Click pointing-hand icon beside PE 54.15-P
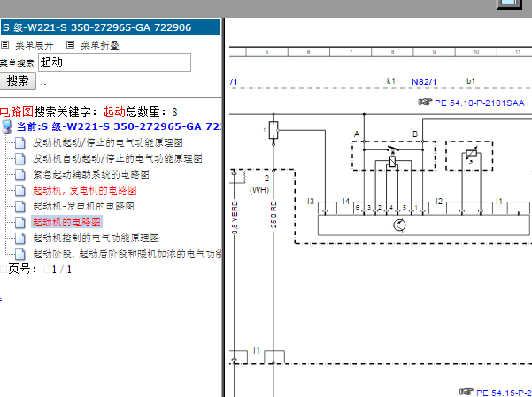 (x=466, y=392)
